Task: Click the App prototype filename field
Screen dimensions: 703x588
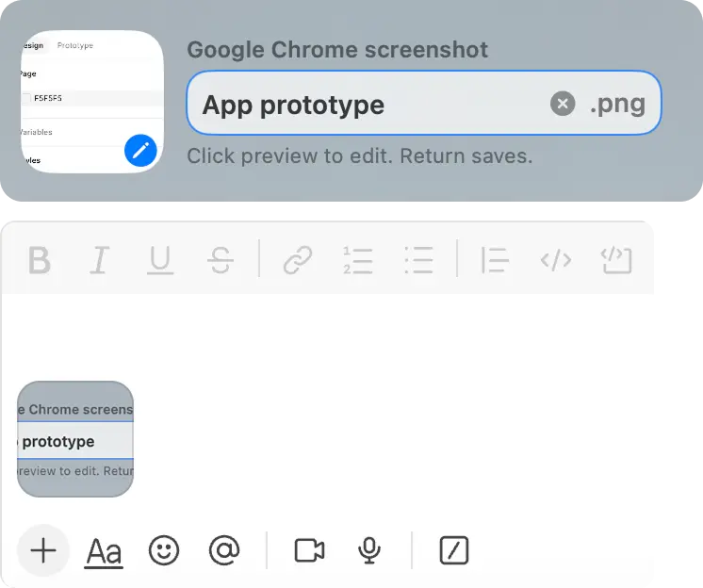Action: pyautogui.click(x=423, y=103)
